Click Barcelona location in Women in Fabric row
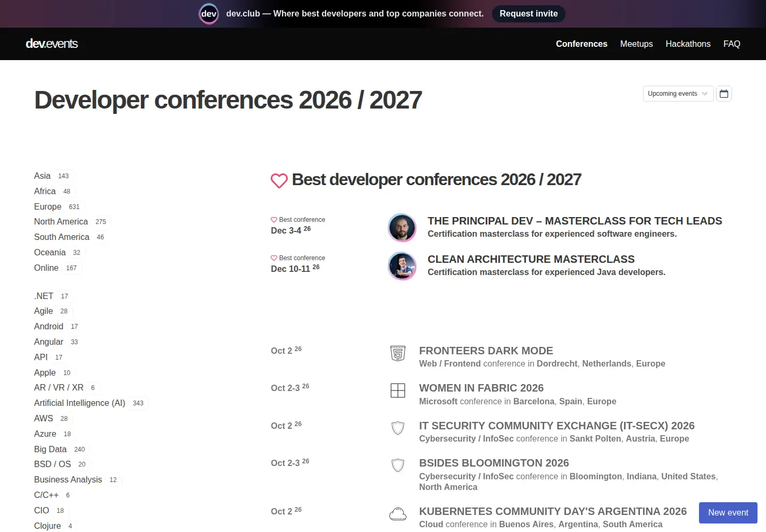Screen dimensions: 766x532 pos(534,401)
